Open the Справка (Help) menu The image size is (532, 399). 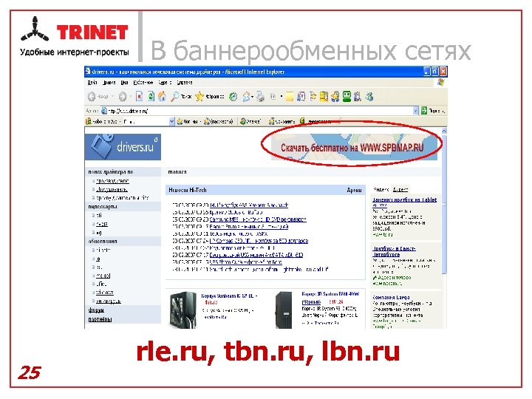point(185,83)
